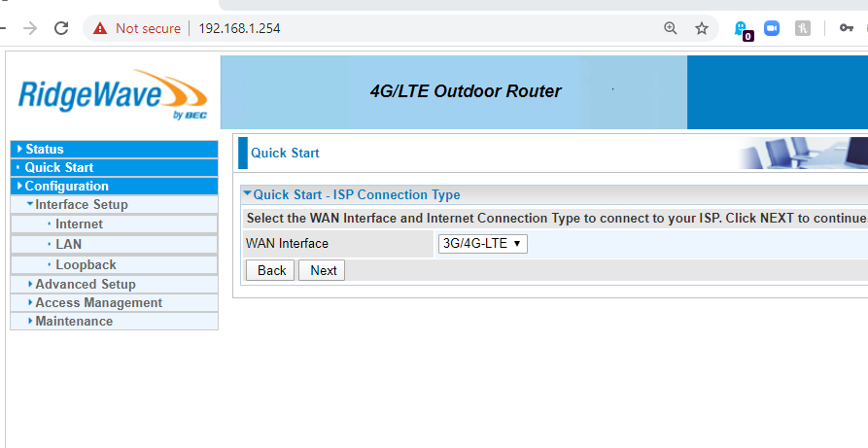Click the Select the WAN Interface instruction text
The width and height of the screenshot is (868, 448).
(x=556, y=219)
